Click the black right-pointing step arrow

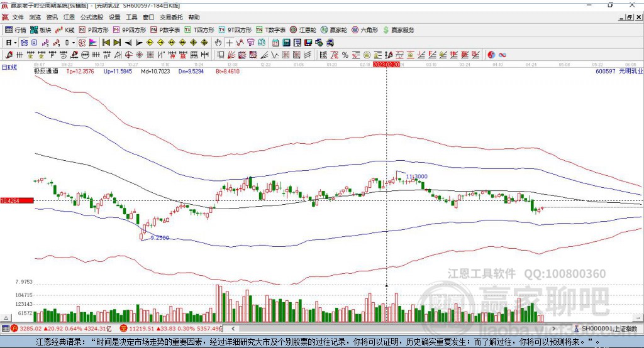[139, 43]
